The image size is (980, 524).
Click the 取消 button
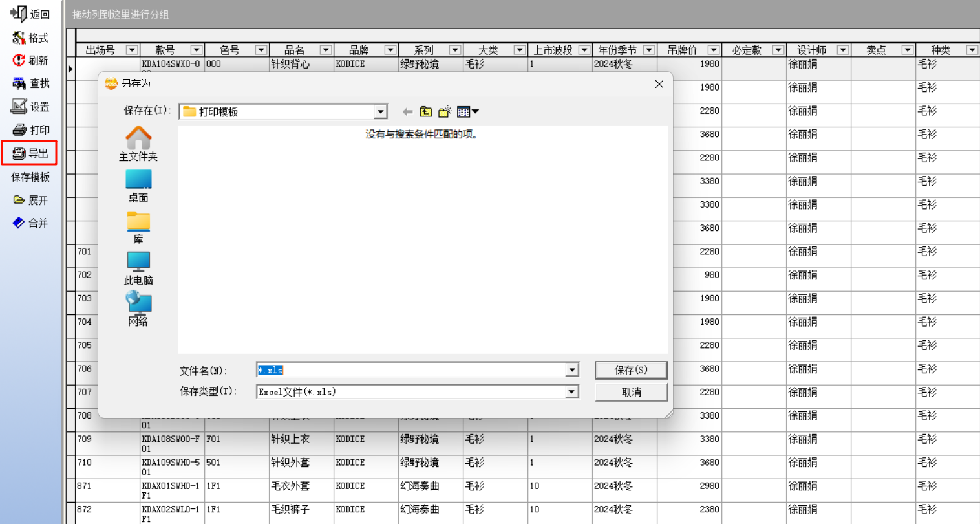coord(631,392)
